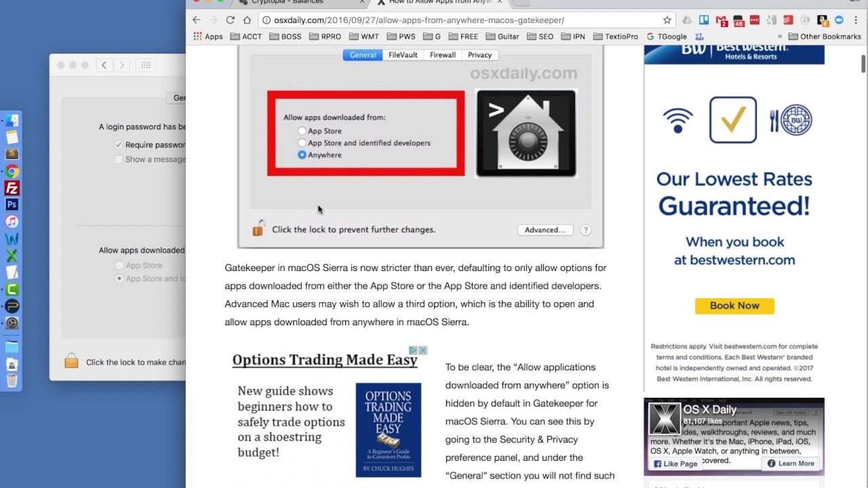
Task: Open the Guitar bookmarks folder
Action: 502,37
